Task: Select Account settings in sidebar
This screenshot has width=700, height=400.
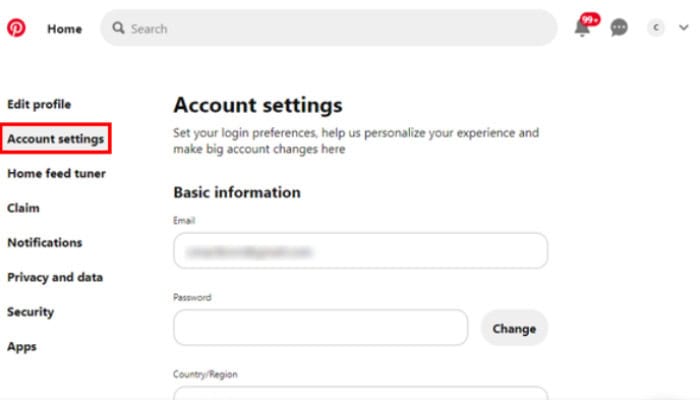Action: 56,139
